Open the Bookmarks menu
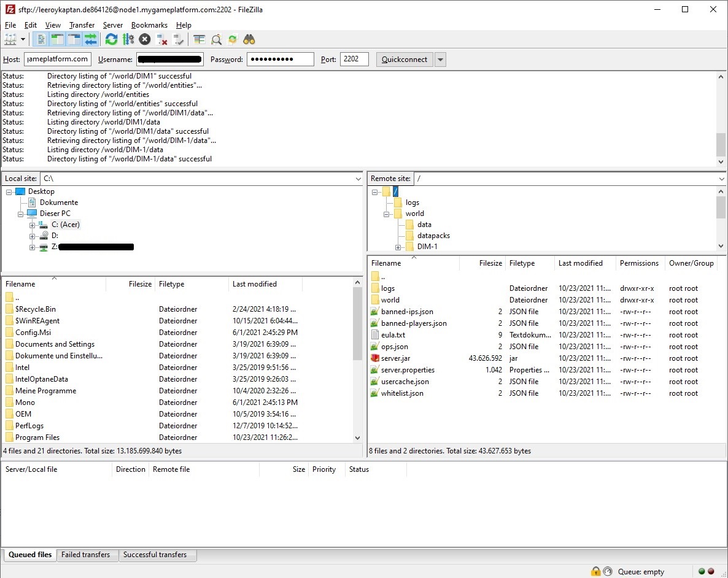728x578 pixels. (150, 25)
